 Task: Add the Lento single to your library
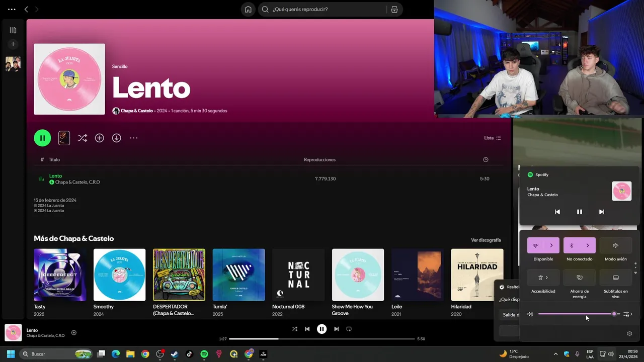pos(100,138)
